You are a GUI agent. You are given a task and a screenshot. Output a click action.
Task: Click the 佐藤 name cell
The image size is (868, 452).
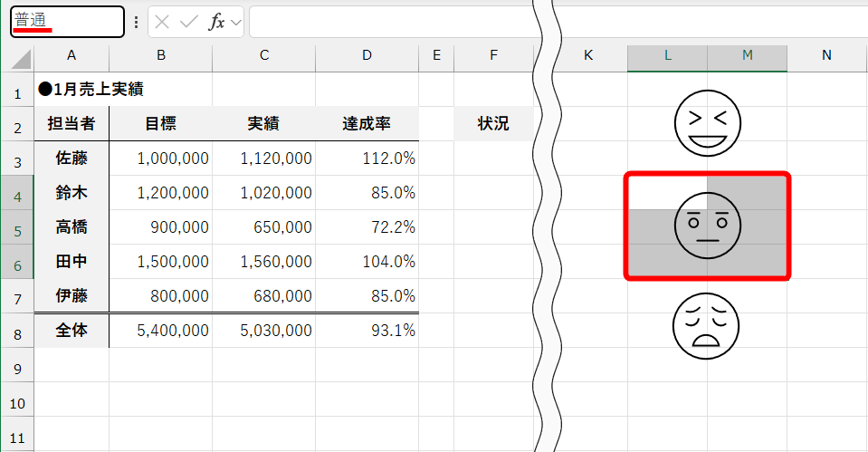click(72, 159)
